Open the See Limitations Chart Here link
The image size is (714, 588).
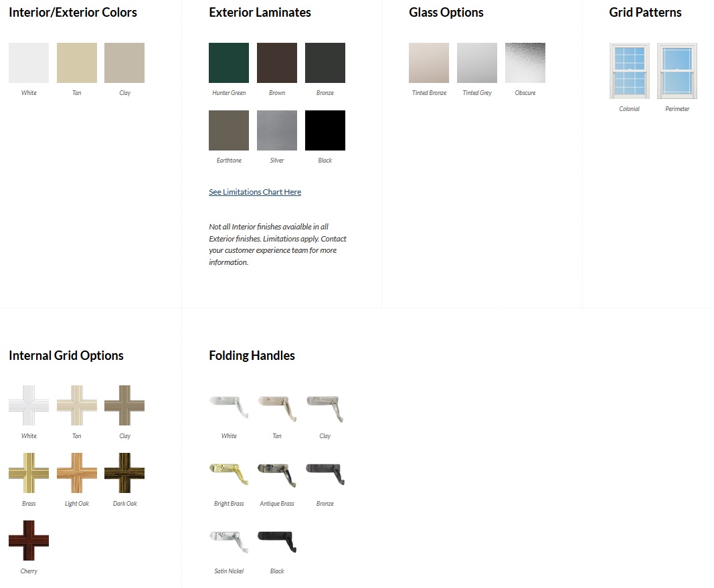pos(255,192)
